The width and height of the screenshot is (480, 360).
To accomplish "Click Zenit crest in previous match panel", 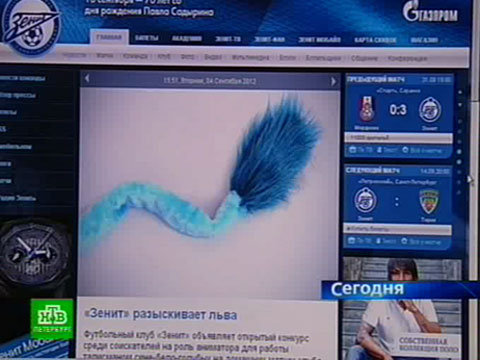I will click(430, 110).
